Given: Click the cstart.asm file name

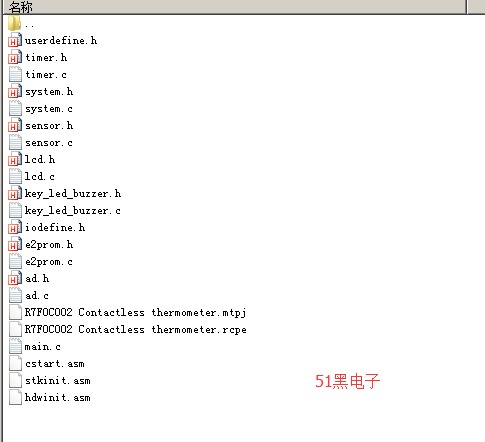Looking at the screenshot, I should coord(55,364).
